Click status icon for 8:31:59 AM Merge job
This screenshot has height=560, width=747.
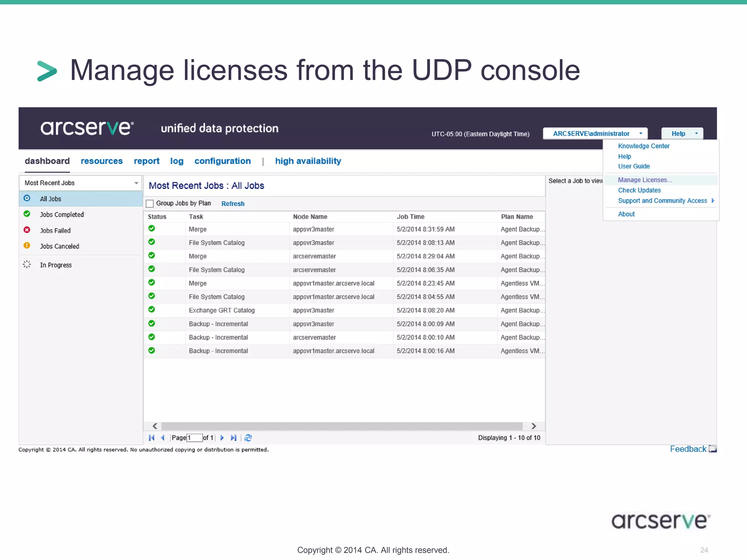coord(152,228)
